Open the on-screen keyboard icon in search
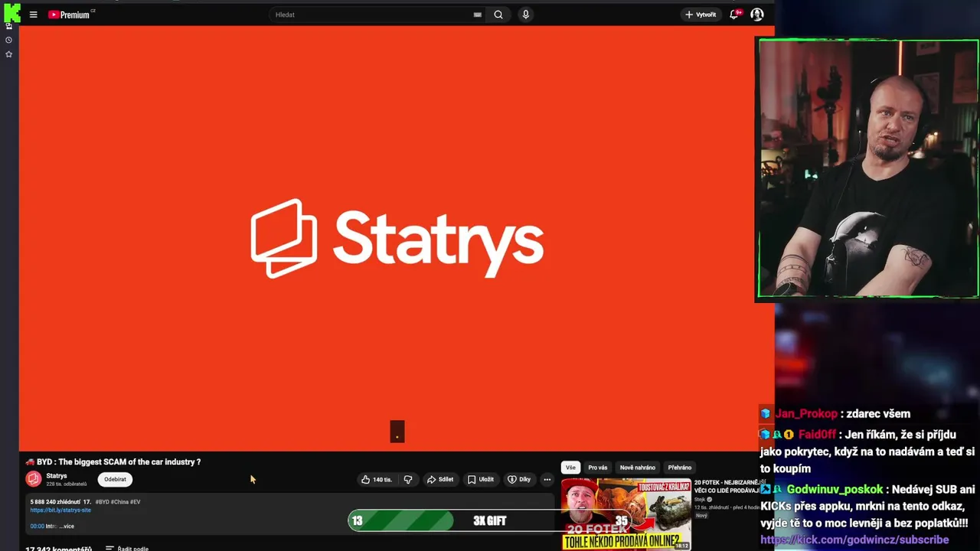This screenshot has height=551, width=980. [x=478, y=15]
